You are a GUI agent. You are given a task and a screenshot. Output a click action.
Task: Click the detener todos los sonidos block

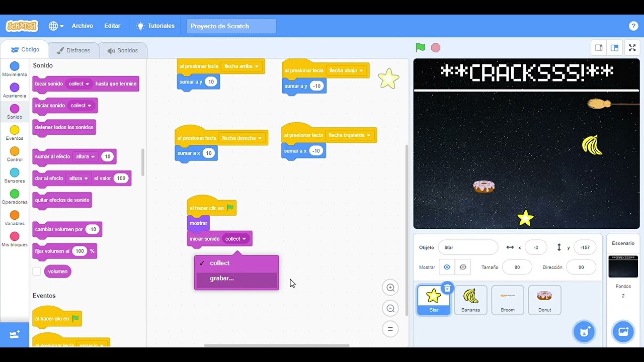click(64, 127)
